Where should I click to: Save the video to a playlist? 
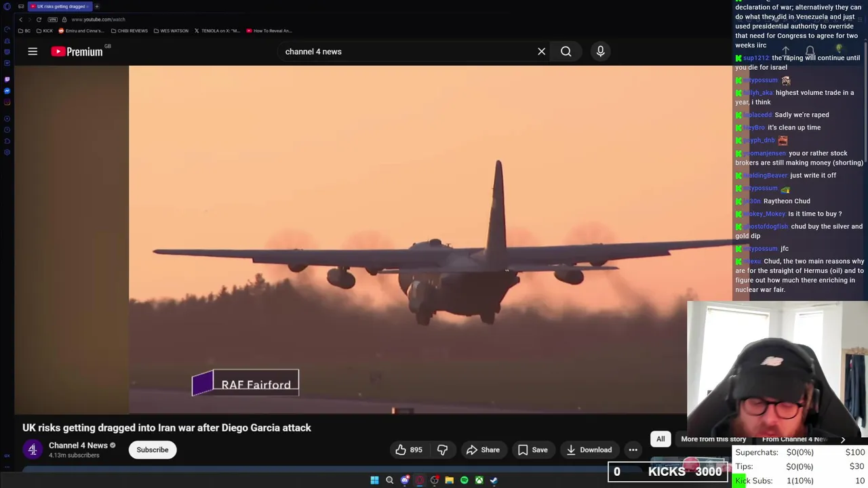(x=532, y=450)
